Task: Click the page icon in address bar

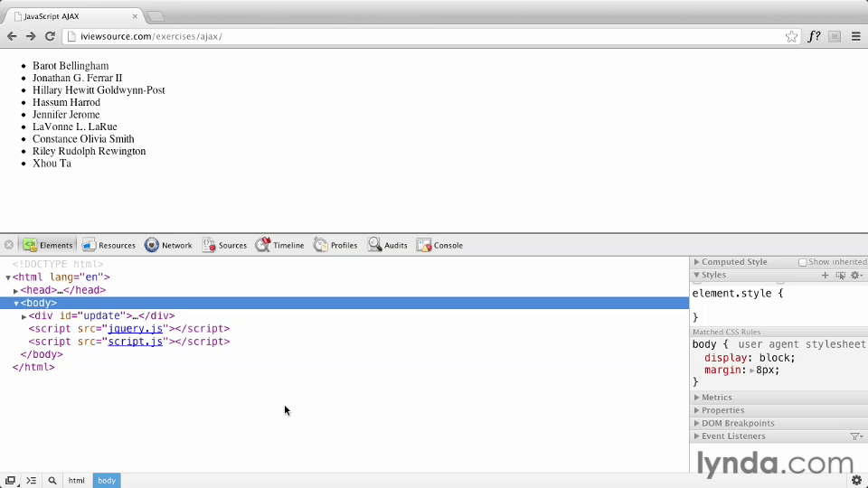Action: (71, 36)
